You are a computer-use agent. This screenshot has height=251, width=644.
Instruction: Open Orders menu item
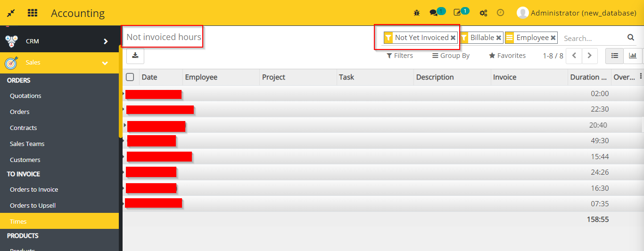(x=20, y=112)
